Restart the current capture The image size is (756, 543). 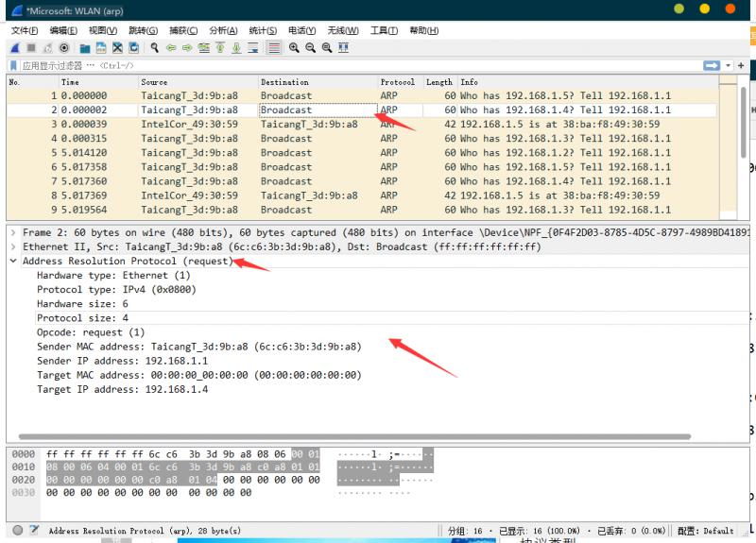[48, 48]
